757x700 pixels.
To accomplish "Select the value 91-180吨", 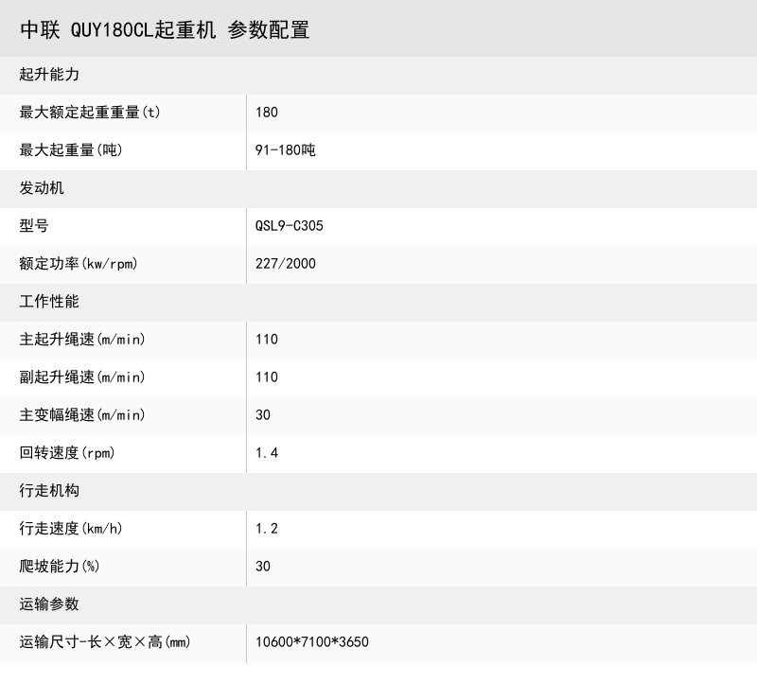I will coord(286,150).
